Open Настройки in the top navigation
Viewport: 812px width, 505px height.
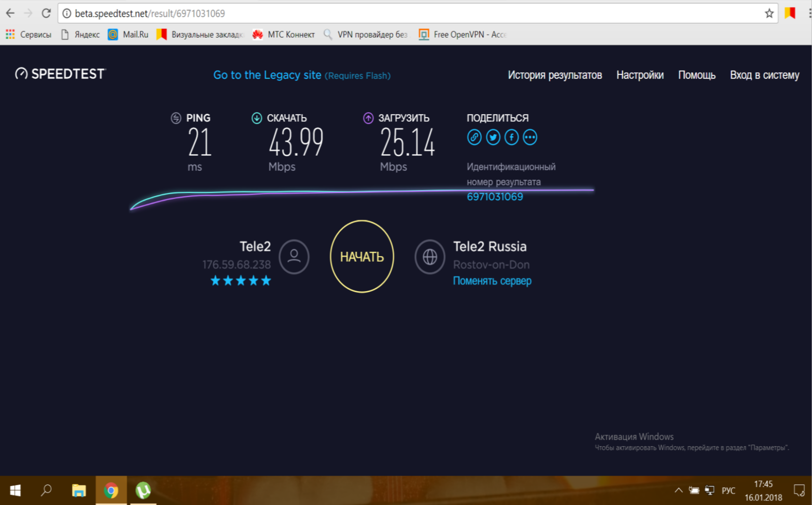click(639, 75)
